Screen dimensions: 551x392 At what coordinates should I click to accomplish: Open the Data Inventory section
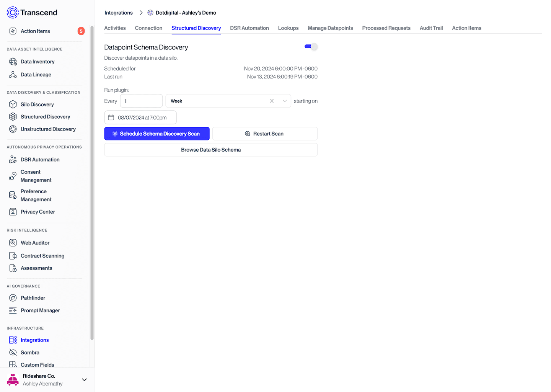click(37, 61)
